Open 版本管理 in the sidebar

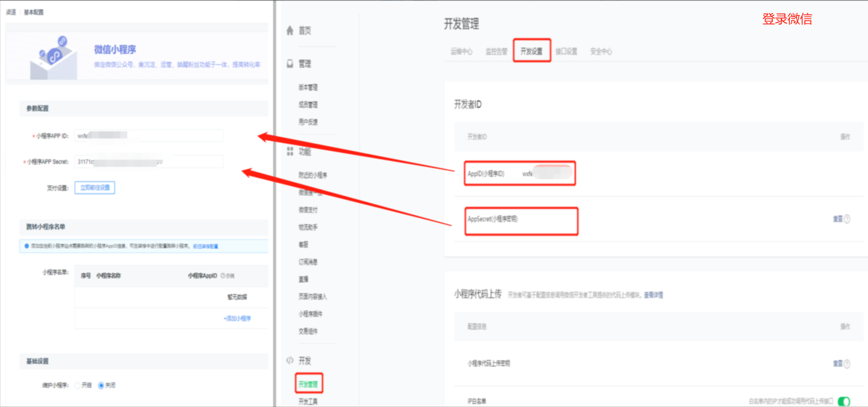click(x=308, y=88)
